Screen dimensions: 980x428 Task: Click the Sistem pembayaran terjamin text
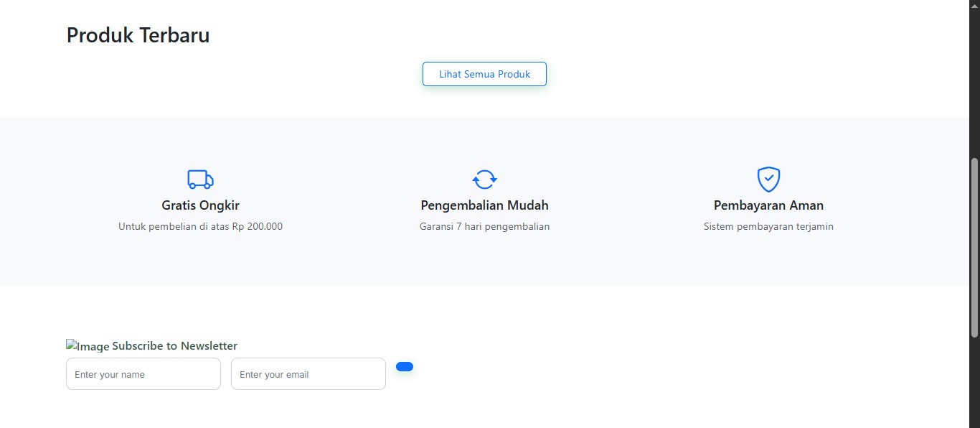tap(768, 227)
